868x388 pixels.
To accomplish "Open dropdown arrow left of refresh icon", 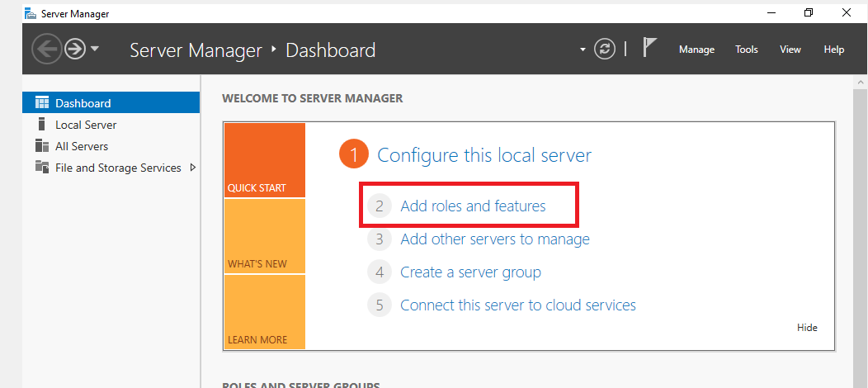I will coord(583,50).
